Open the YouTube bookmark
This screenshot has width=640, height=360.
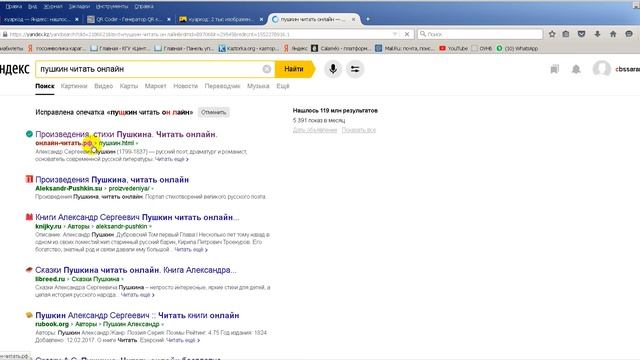[x=453, y=49]
